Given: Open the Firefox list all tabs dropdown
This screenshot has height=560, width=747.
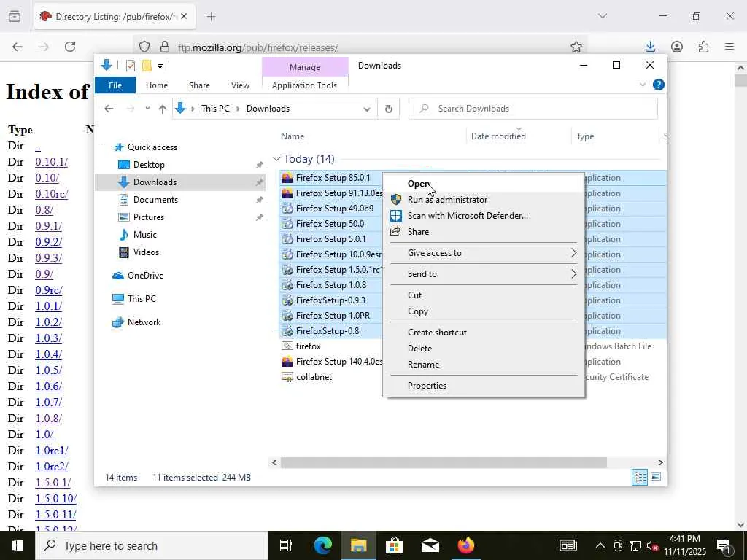Looking at the screenshot, I should [602, 16].
